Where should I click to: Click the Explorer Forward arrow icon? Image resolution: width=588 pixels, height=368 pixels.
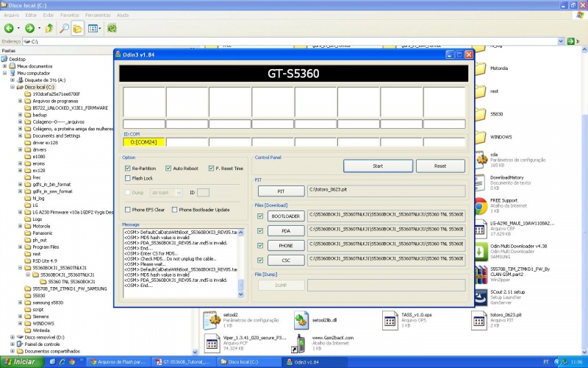[29, 28]
